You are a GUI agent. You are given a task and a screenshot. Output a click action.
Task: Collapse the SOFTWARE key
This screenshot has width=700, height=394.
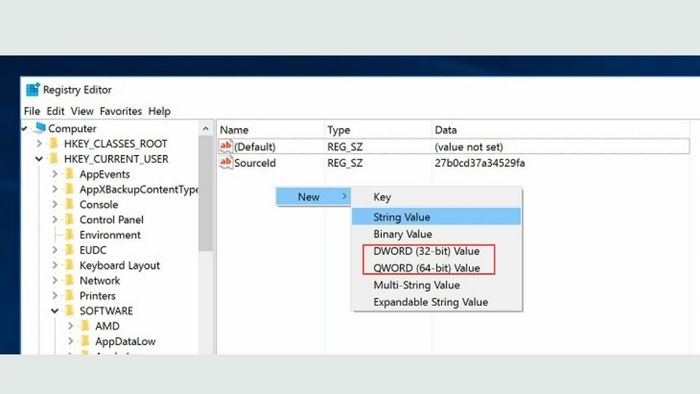pyautogui.click(x=54, y=311)
